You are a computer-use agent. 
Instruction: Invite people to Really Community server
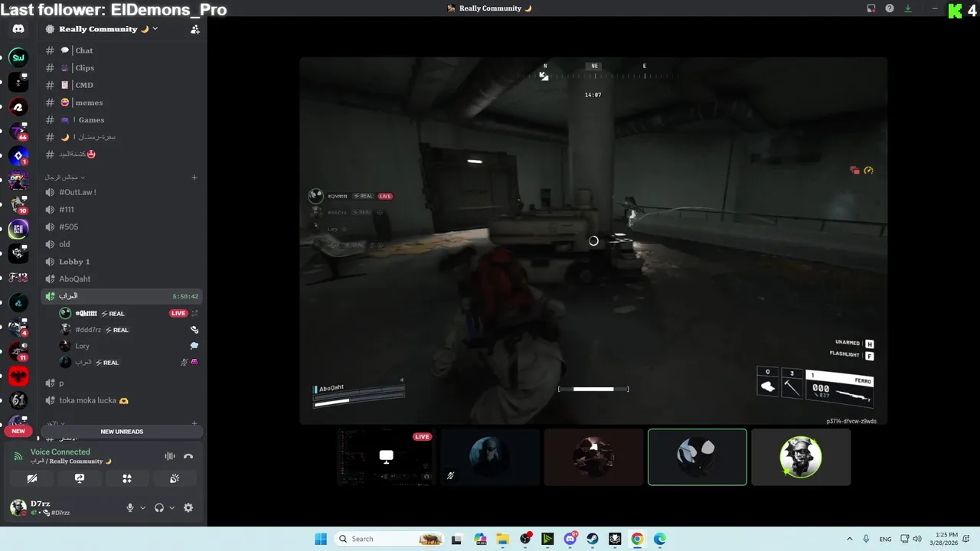click(194, 29)
